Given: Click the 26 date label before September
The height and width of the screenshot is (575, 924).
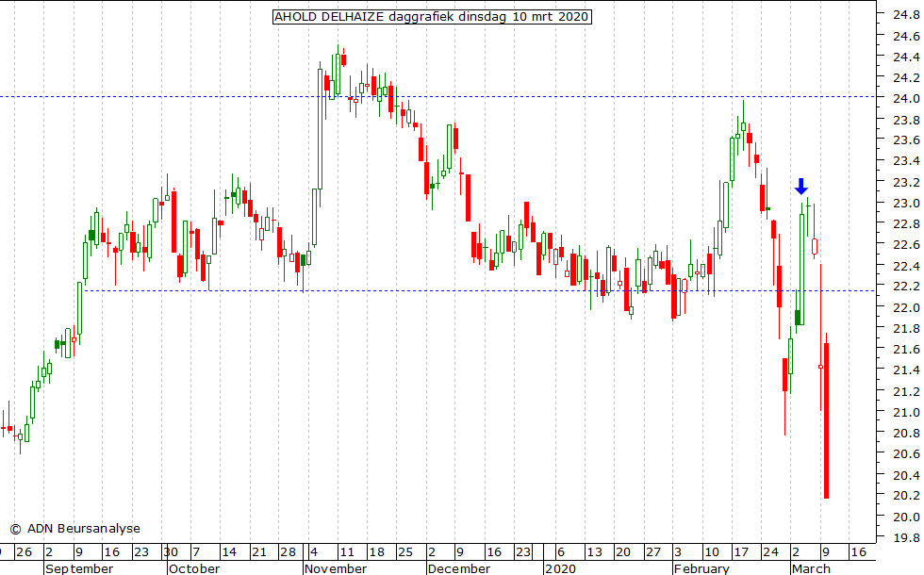Looking at the screenshot, I should pos(24,552).
